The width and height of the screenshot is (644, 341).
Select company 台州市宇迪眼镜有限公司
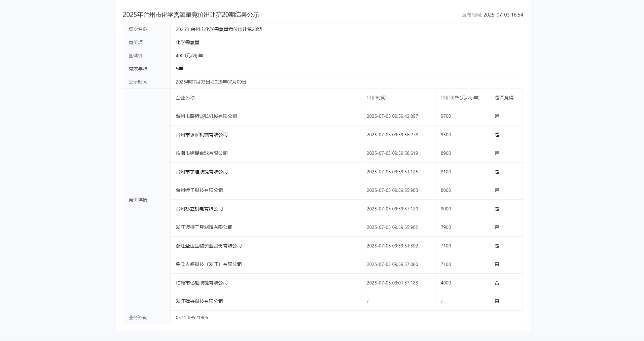pos(202,172)
